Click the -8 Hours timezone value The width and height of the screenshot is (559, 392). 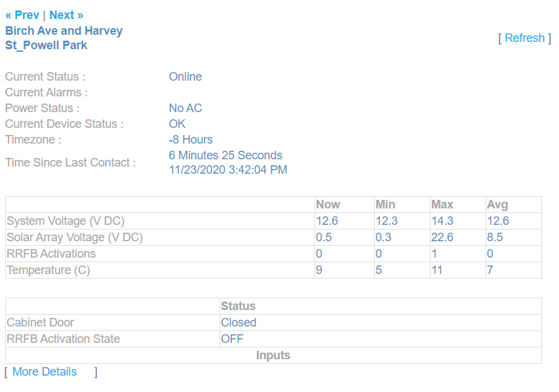click(191, 140)
